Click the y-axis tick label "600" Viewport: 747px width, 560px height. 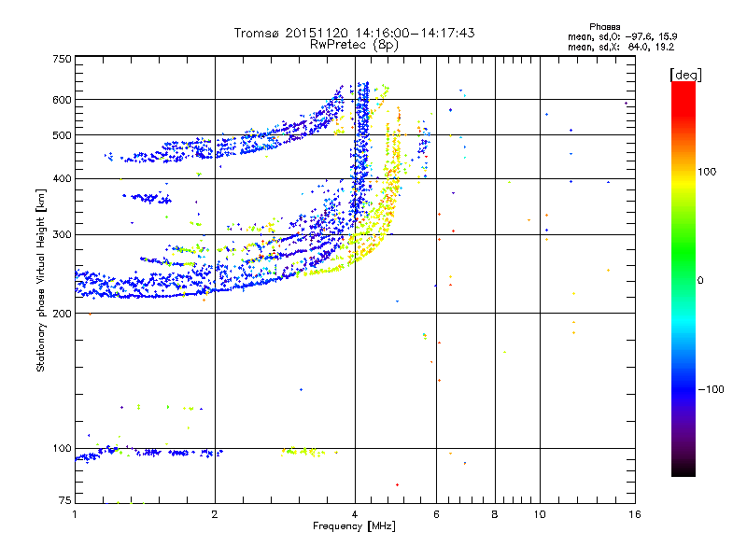[x=62, y=100]
